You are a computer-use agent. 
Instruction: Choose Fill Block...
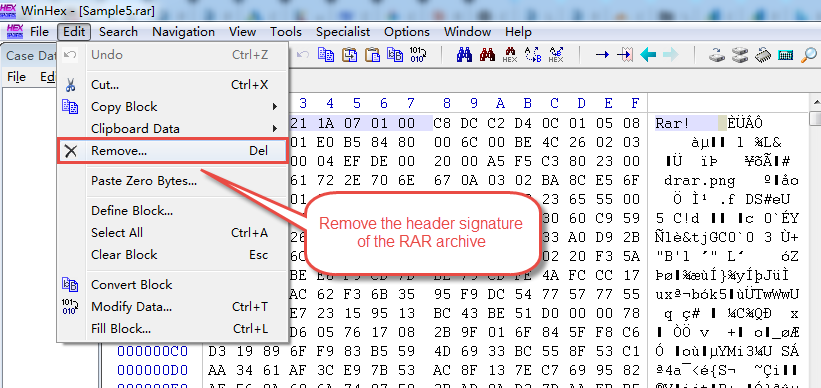coord(172,329)
